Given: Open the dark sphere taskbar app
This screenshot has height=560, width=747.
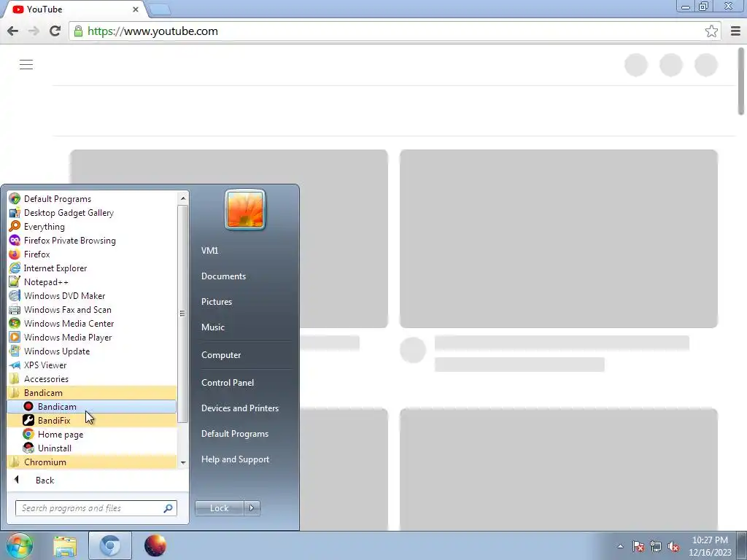Looking at the screenshot, I should [155, 545].
